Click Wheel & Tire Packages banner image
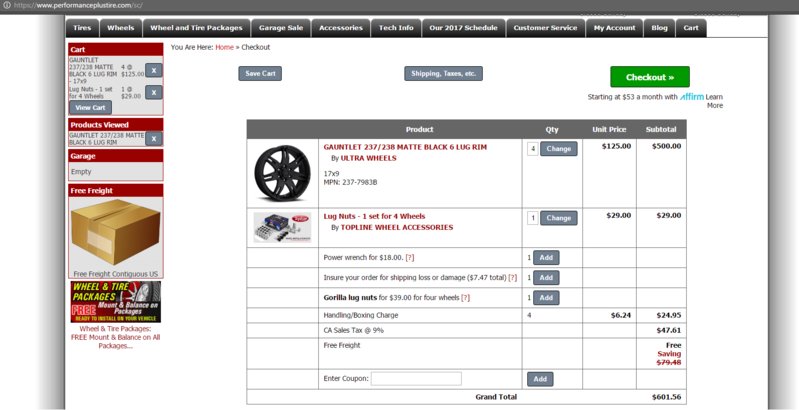The image size is (799, 410). point(116,302)
